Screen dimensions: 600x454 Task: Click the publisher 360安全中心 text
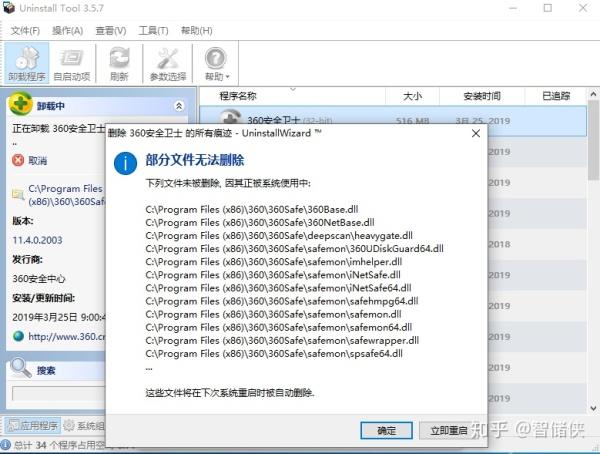pyautogui.click(x=39, y=279)
